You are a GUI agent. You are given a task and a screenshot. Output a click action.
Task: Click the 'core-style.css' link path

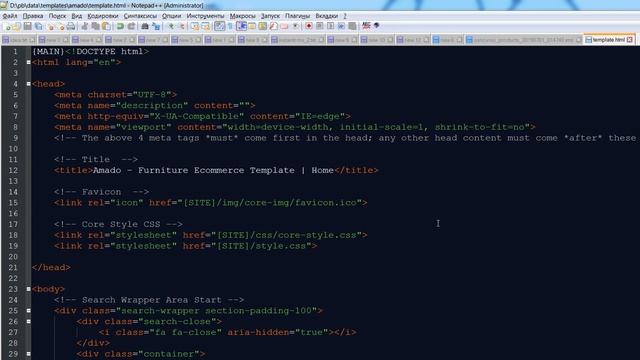(x=317, y=235)
